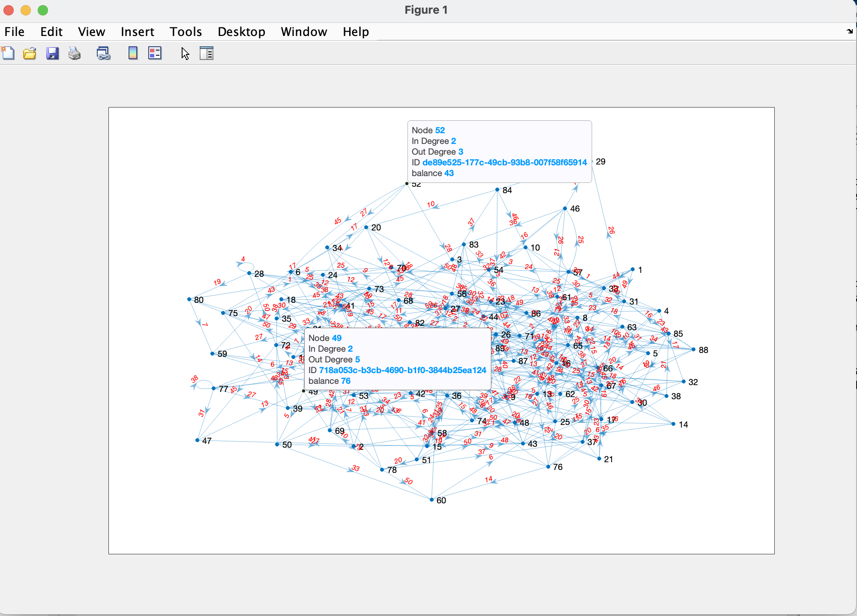Open the Property Editor panel

pyautogui.click(x=206, y=53)
